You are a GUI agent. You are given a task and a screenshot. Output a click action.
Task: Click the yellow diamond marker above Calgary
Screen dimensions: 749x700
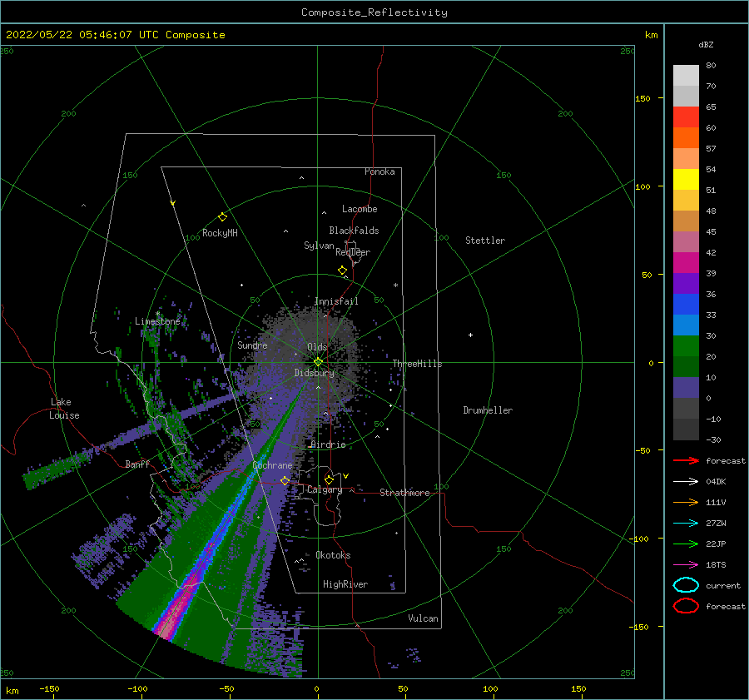[329, 479]
